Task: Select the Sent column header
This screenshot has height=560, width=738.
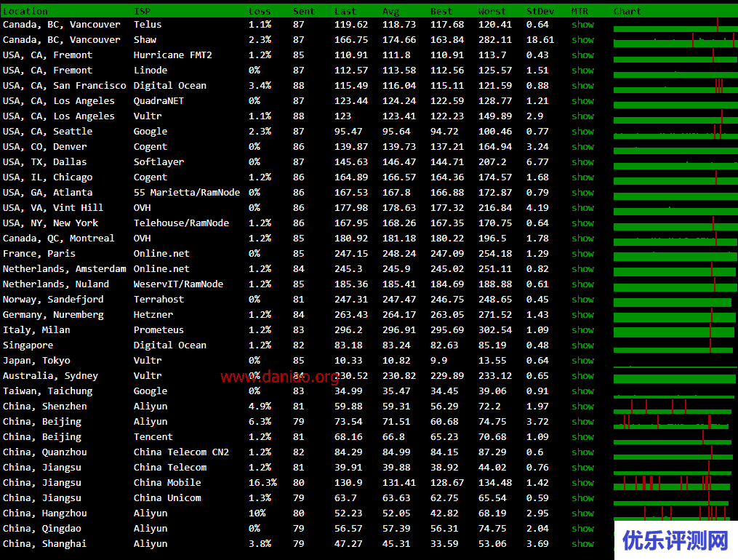Action: (x=304, y=12)
